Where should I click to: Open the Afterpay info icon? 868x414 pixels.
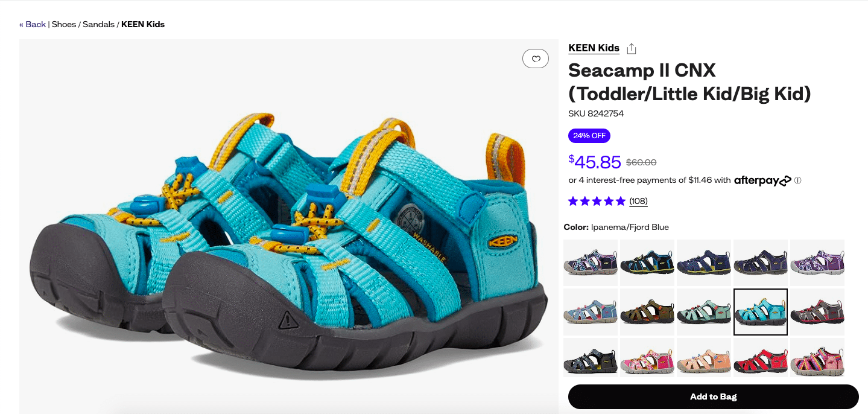coord(798,180)
